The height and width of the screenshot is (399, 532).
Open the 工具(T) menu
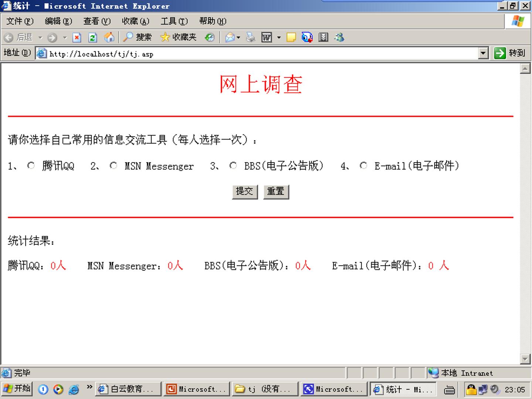tap(174, 21)
